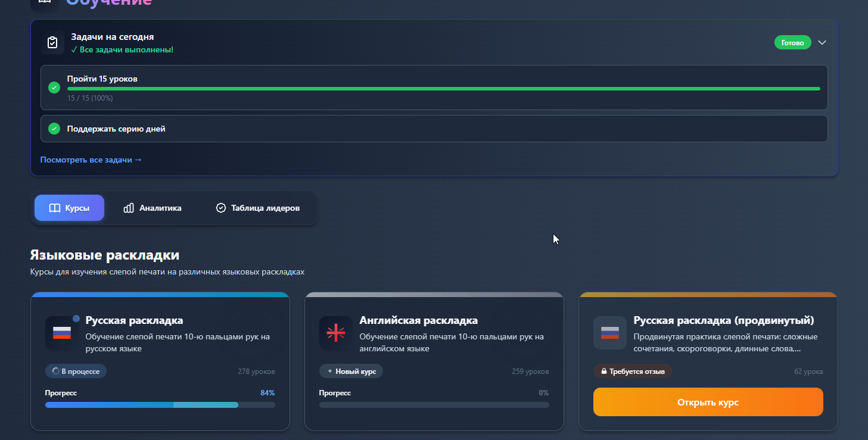868x440 pixels.
Task: Click the green Готово status badge
Action: click(x=792, y=43)
